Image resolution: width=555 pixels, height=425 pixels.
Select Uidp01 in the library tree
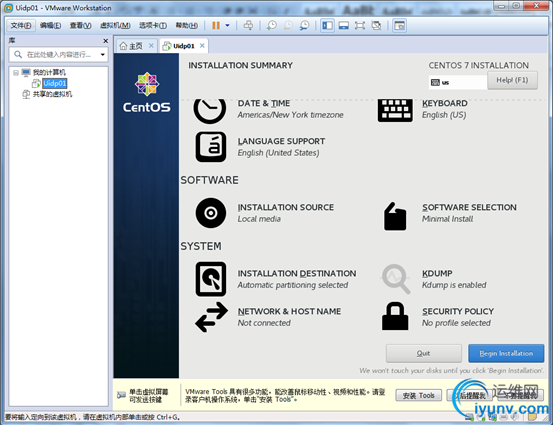tap(55, 84)
